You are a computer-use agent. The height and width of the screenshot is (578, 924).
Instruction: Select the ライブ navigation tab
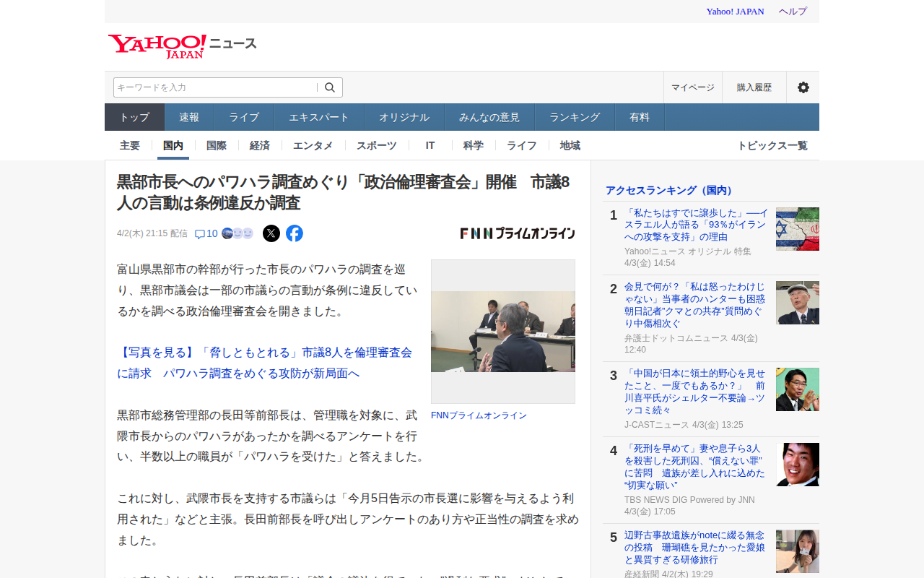coord(244,117)
